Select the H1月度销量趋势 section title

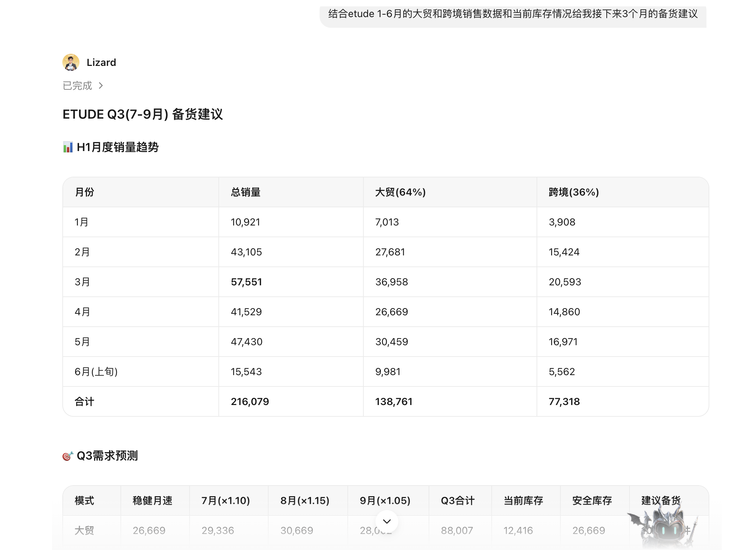(118, 147)
